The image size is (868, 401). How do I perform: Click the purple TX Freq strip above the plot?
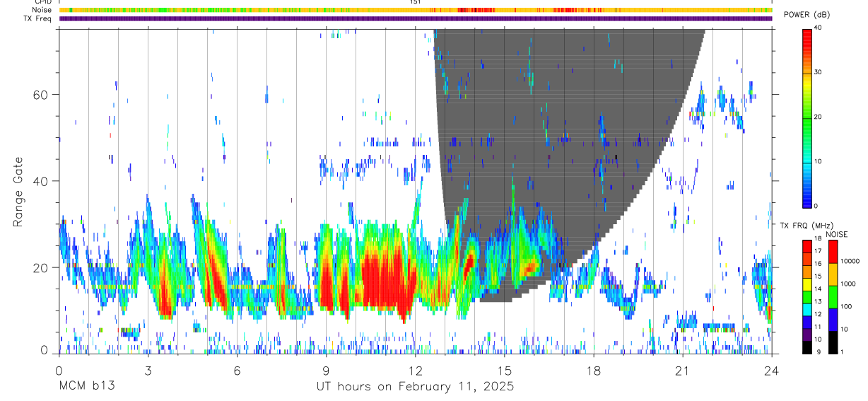click(416, 18)
